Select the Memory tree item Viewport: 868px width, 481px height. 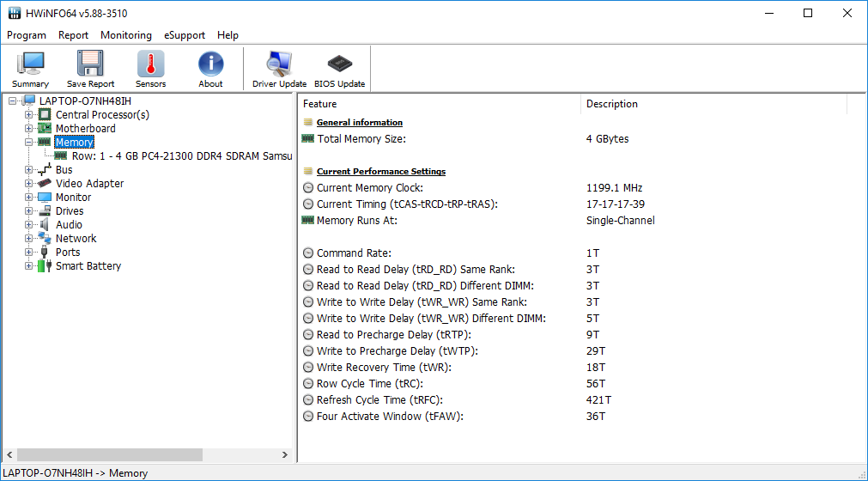pyautogui.click(x=74, y=143)
